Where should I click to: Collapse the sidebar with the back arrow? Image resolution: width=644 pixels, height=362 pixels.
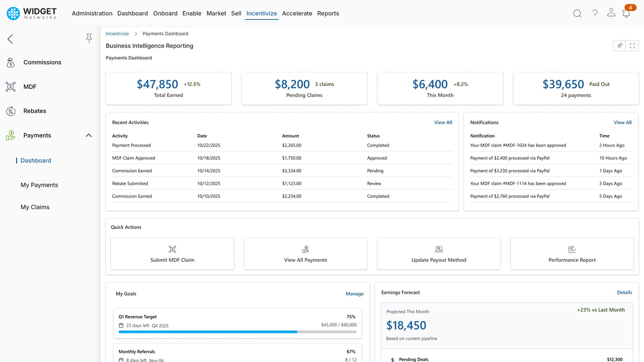[x=10, y=39]
